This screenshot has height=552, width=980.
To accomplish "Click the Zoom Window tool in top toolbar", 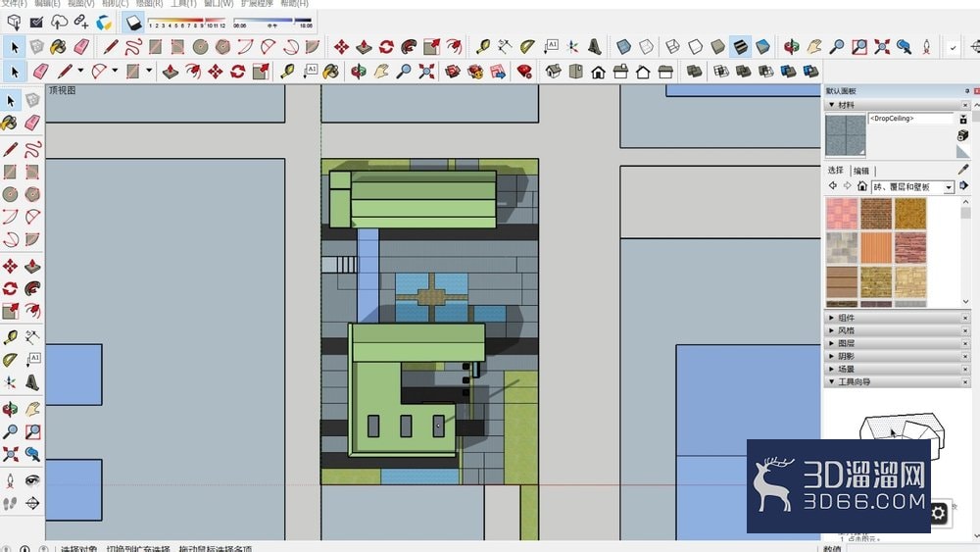I will pos(859,47).
